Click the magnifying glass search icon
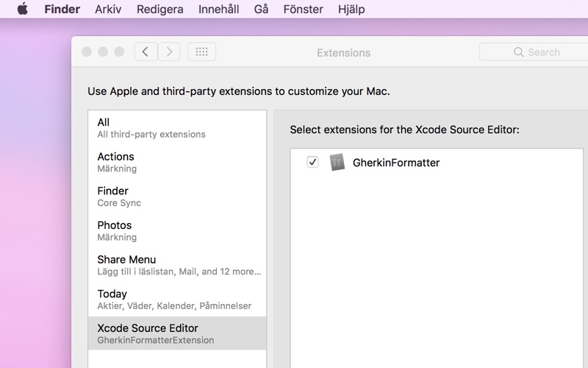The width and height of the screenshot is (588, 368). click(519, 52)
